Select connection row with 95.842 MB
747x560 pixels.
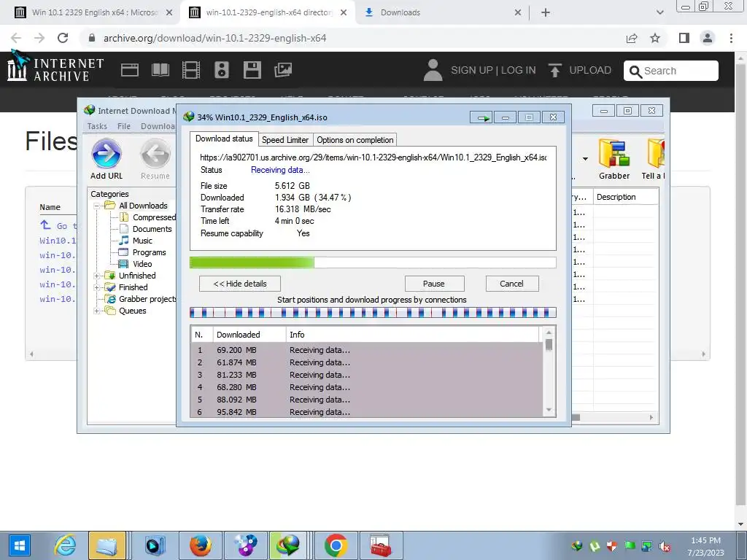[x=367, y=412]
